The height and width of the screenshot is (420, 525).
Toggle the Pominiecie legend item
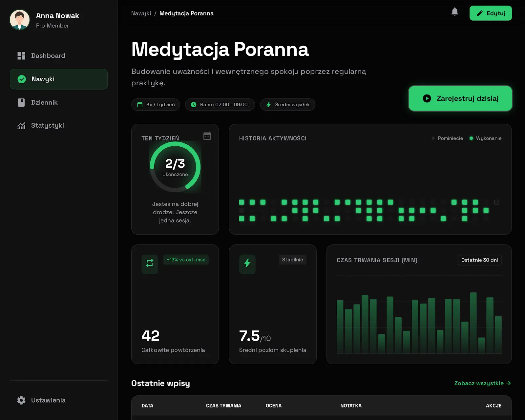tap(447, 138)
